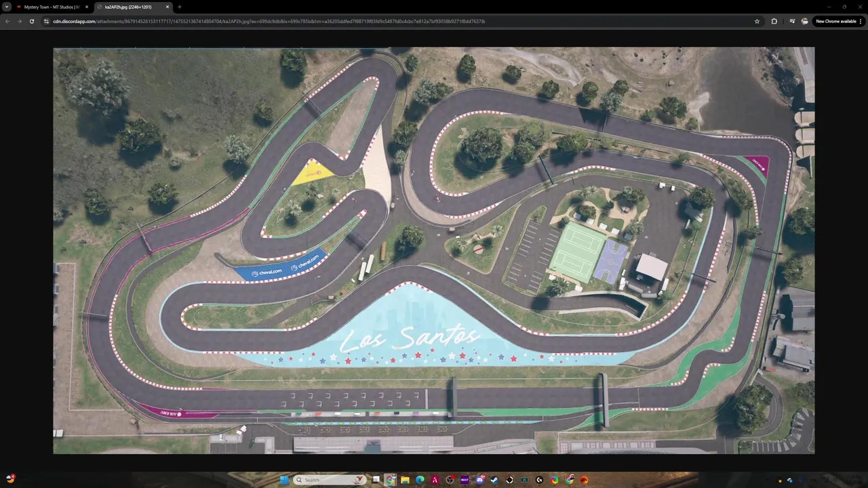Open the orange app icon at taskbar end

pos(584,480)
